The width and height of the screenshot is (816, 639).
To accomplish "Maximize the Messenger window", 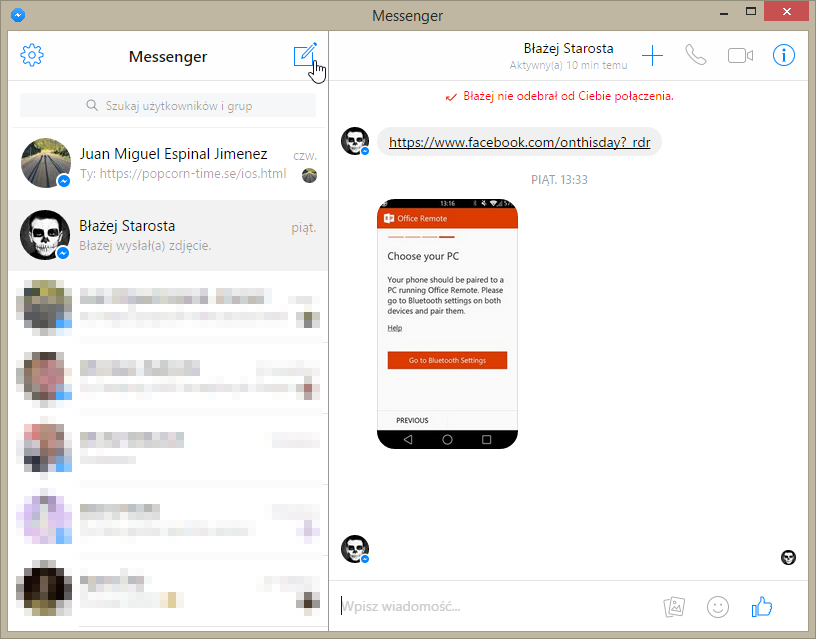I will coord(750,11).
